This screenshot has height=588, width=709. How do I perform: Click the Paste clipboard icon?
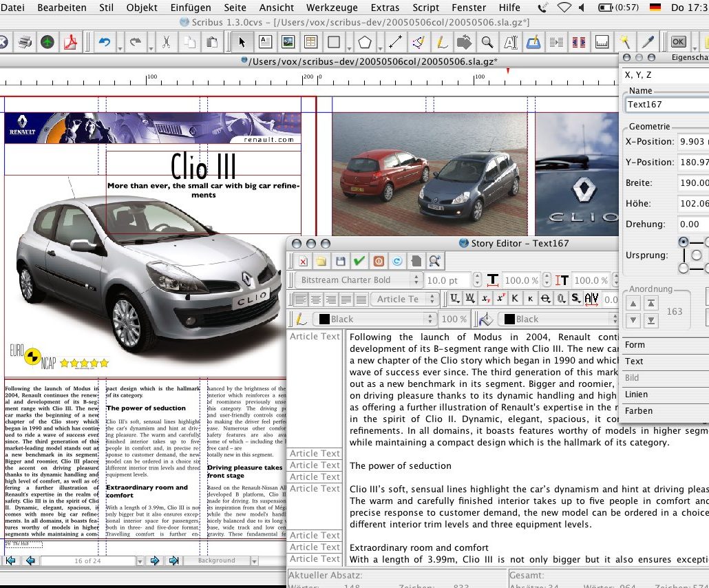click(211, 42)
